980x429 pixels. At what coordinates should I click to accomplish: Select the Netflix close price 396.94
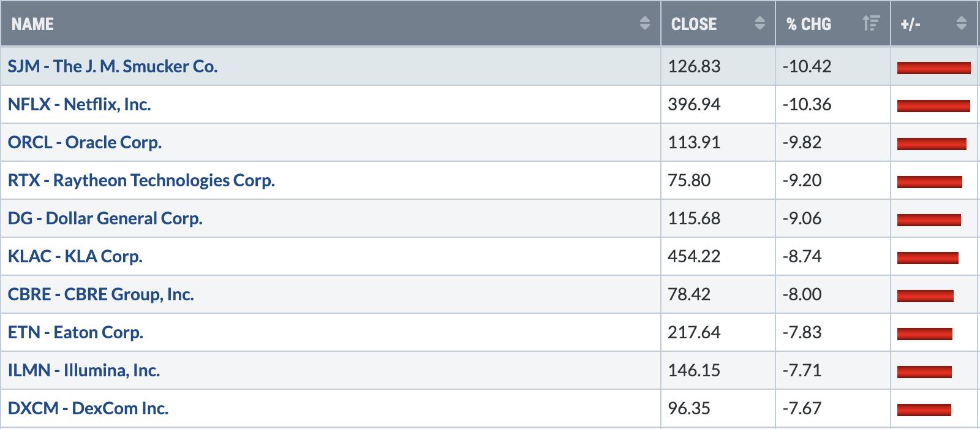click(x=694, y=104)
